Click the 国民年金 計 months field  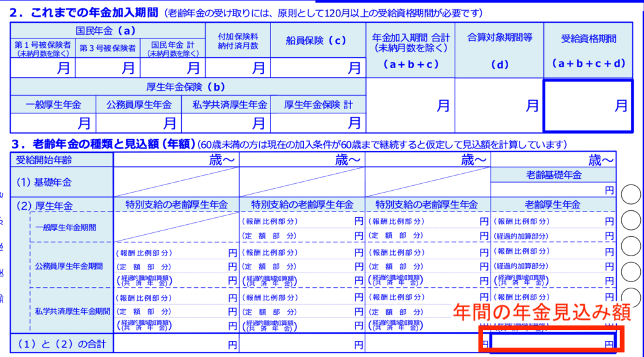(x=173, y=68)
